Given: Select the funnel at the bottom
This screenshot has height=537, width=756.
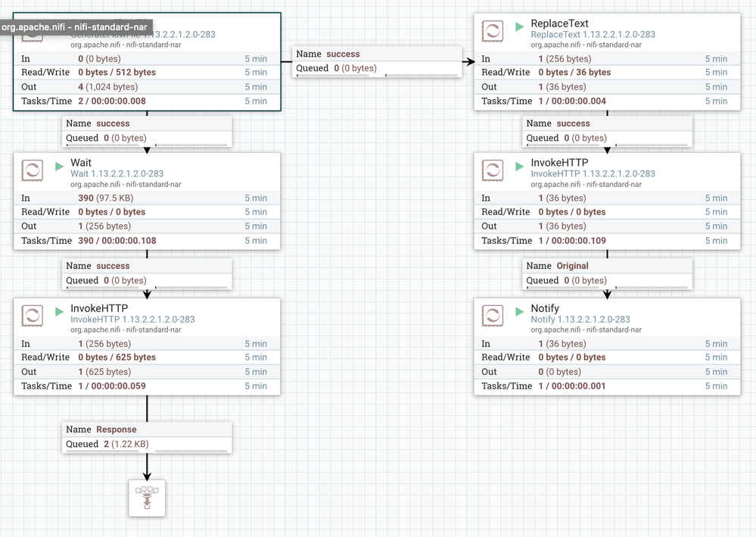Looking at the screenshot, I should [147, 498].
